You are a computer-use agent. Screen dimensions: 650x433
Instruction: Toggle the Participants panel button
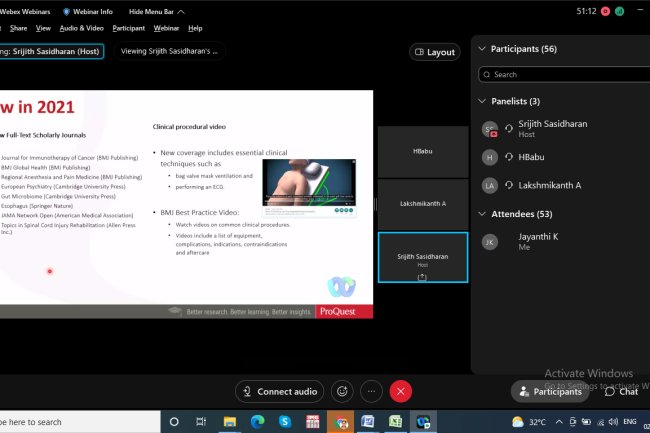[550, 392]
